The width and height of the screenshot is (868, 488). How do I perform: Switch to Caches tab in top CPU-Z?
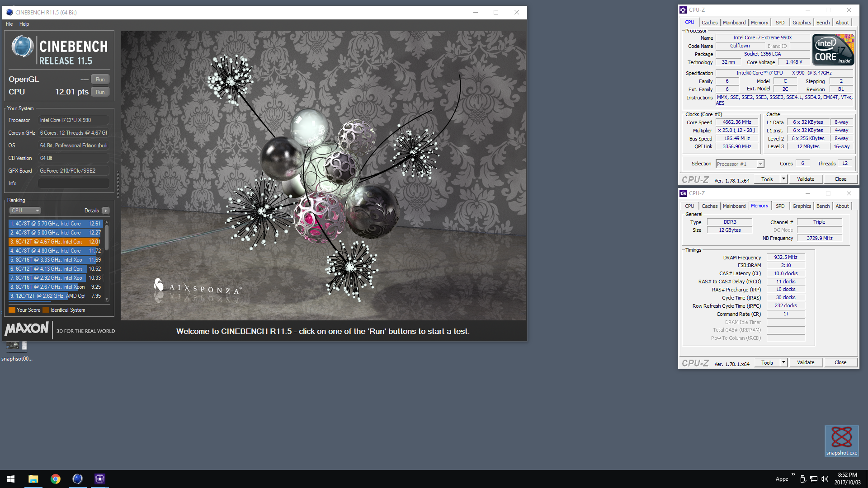coord(709,23)
